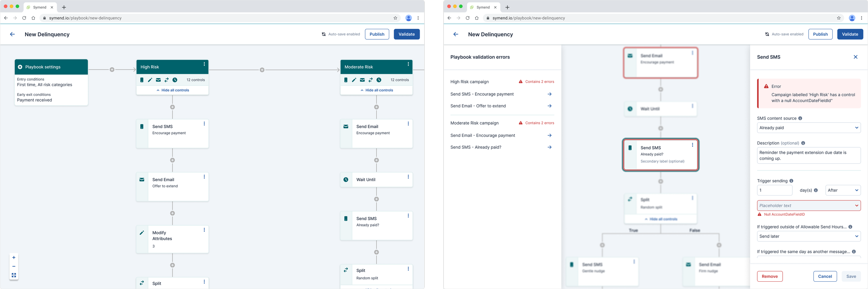Go back using arrow beside New Delinquency, left window
Image resolution: width=868 pixels, height=289 pixels.
pos(12,34)
